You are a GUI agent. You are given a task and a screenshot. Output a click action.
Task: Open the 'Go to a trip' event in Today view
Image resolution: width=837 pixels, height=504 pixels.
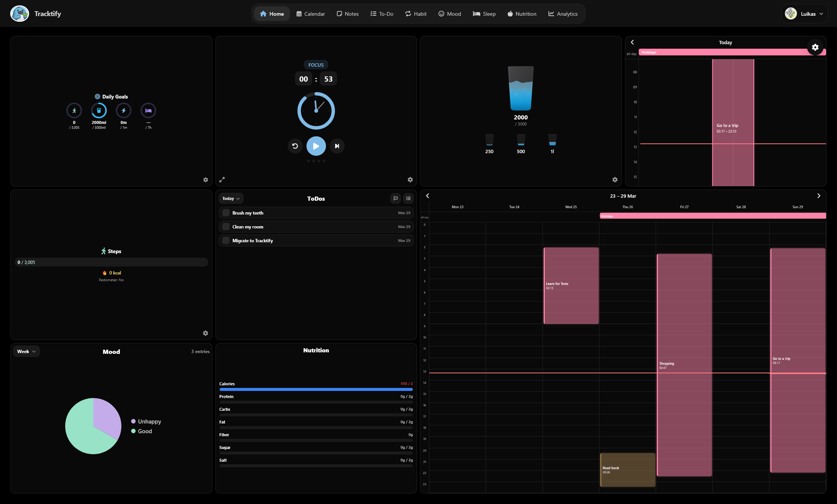tap(733, 122)
